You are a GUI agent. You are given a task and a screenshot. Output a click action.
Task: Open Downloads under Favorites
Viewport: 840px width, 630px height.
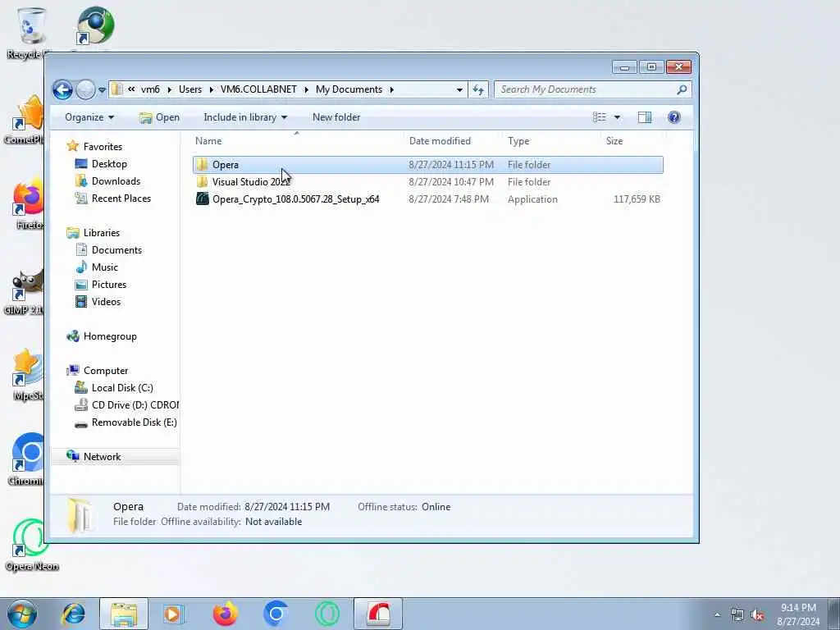(x=116, y=181)
